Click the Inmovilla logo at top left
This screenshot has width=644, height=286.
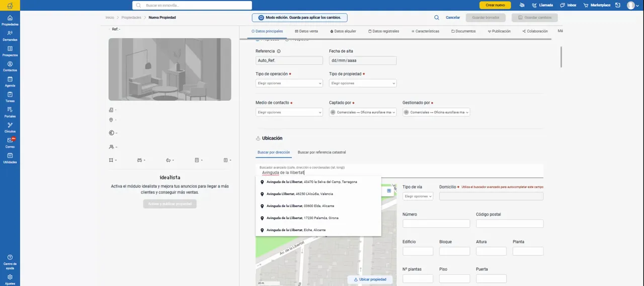pos(10,6)
